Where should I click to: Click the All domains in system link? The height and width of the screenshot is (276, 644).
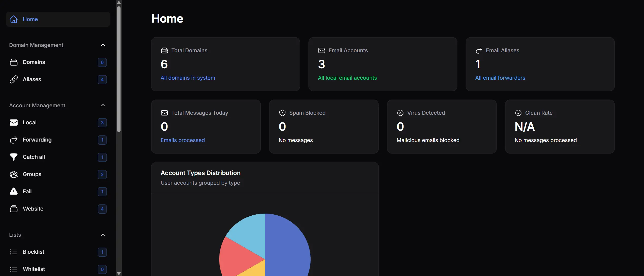(x=188, y=78)
